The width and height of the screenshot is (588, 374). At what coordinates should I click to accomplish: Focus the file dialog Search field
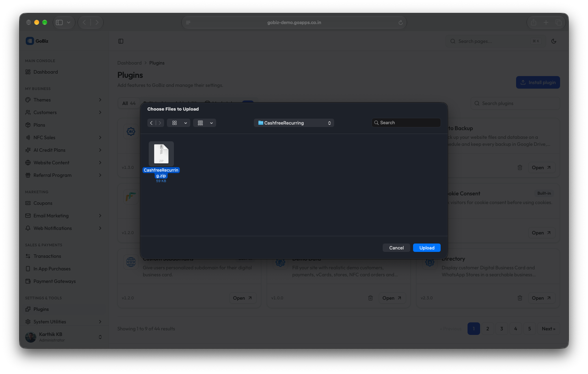click(406, 123)
